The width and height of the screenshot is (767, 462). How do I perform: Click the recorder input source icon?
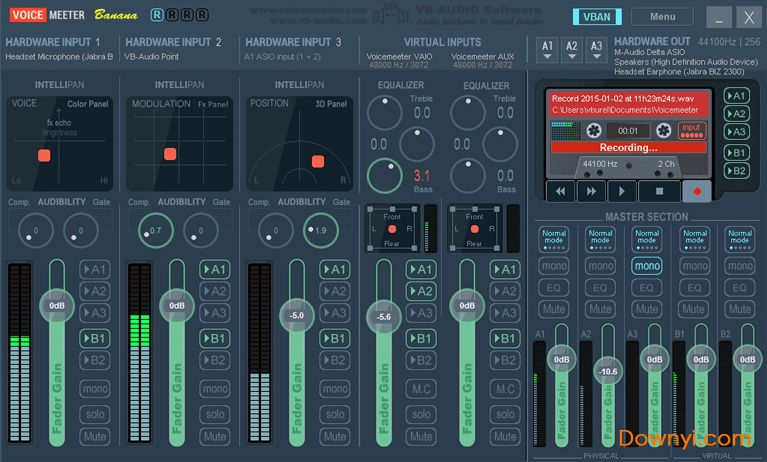[x=691, y=130]
